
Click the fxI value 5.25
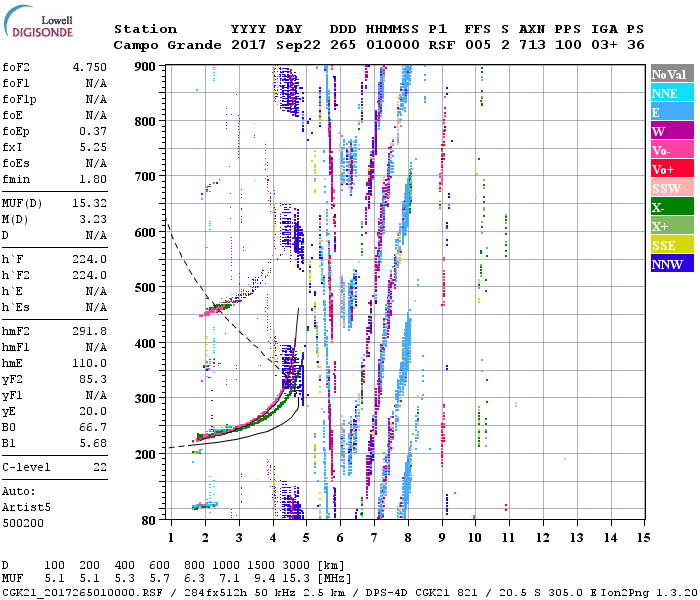(x=93, y=148)
